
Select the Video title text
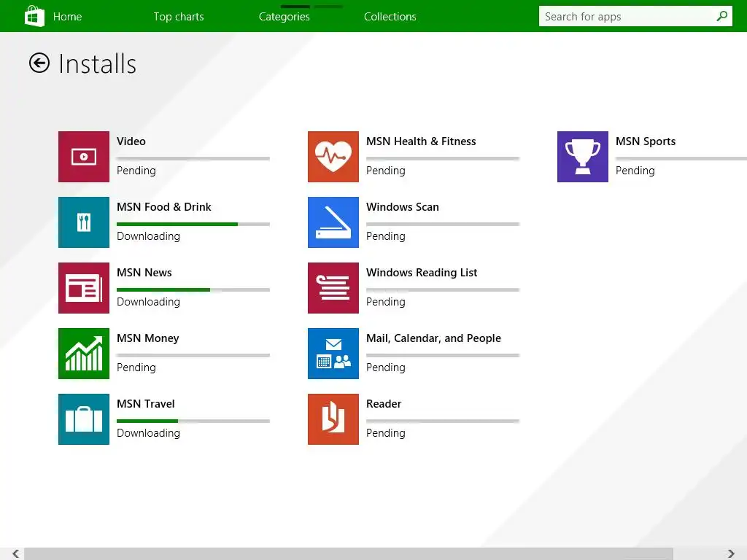coord(131,141)
